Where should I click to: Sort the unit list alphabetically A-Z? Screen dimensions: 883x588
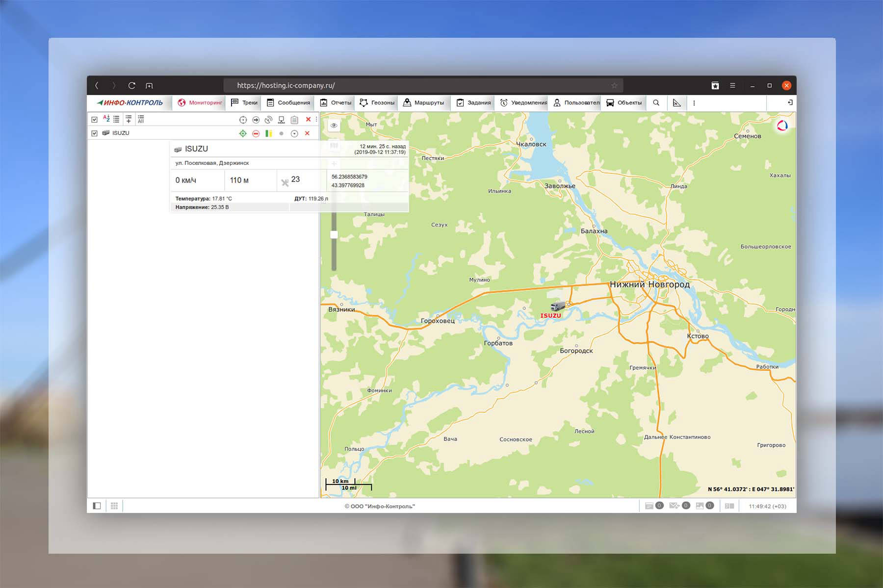tap(106, 119)
